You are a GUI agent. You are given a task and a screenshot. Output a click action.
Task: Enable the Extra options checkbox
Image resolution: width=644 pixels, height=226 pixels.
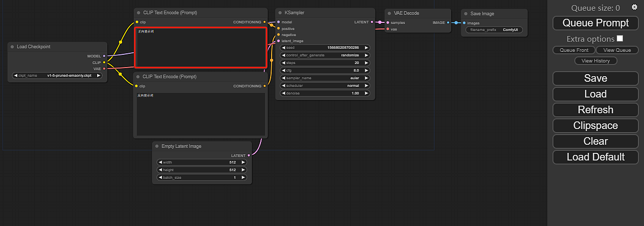tap(620, 39)
